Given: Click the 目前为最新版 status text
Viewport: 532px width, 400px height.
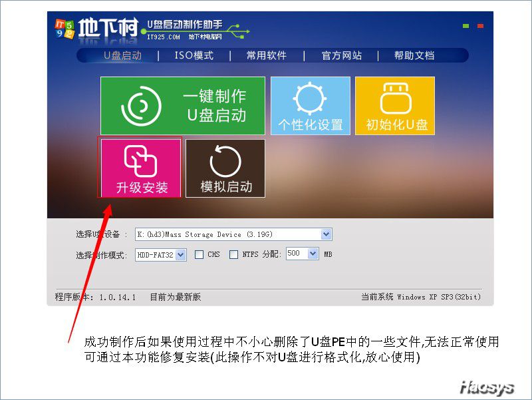Looking at the screenshot, I should 176,297.
